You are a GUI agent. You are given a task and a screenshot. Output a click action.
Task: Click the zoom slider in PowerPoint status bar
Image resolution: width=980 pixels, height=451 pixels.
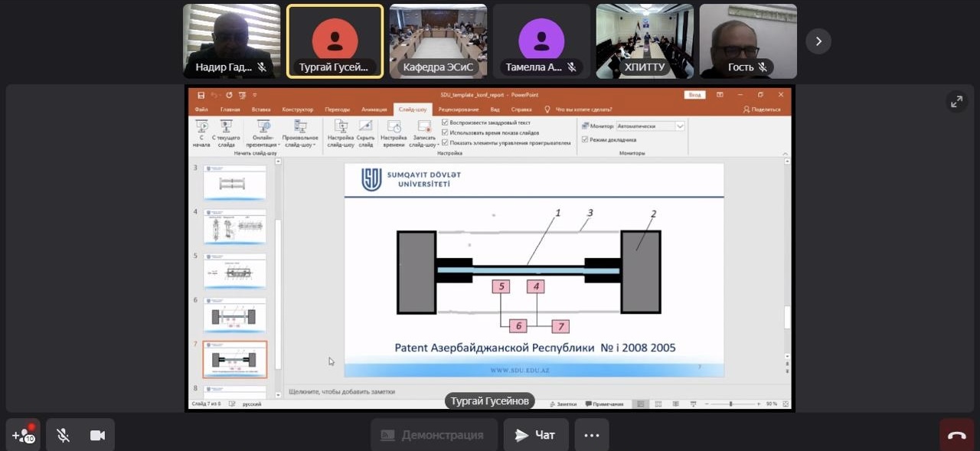[730, 404]
